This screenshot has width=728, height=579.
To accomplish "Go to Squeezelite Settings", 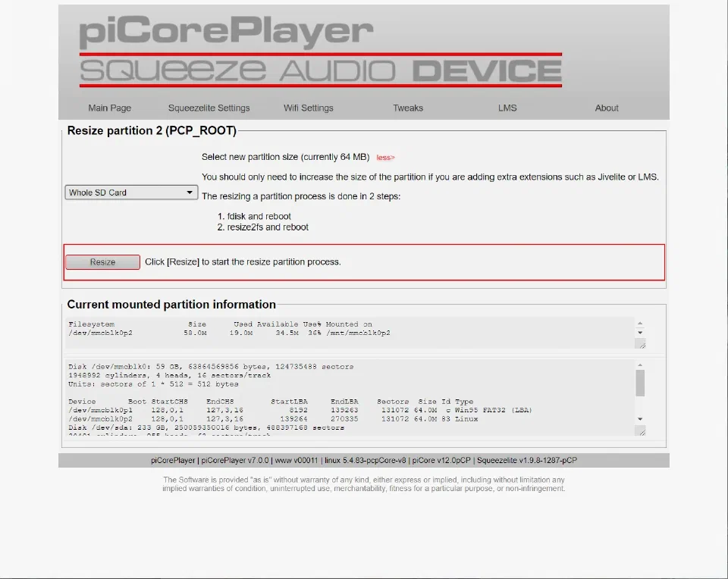I will coord(209,108).
